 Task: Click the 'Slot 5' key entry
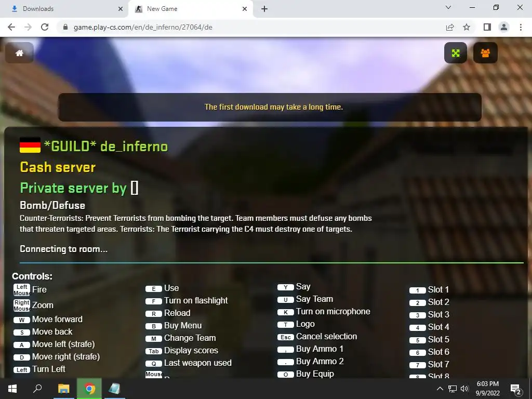point(429,340)
